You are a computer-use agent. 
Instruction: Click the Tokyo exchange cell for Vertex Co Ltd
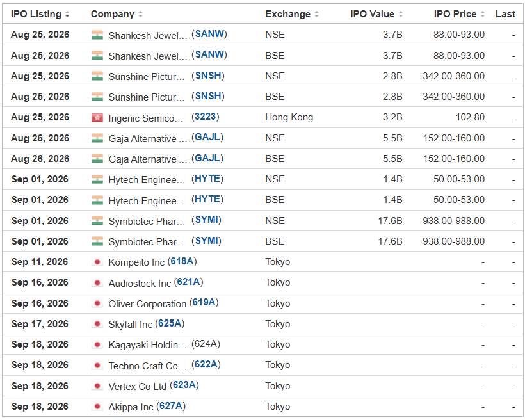click(278, 386)
